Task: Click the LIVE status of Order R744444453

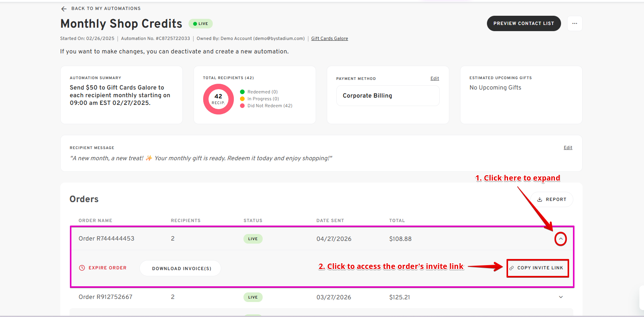Action: [x=253, y=239]
